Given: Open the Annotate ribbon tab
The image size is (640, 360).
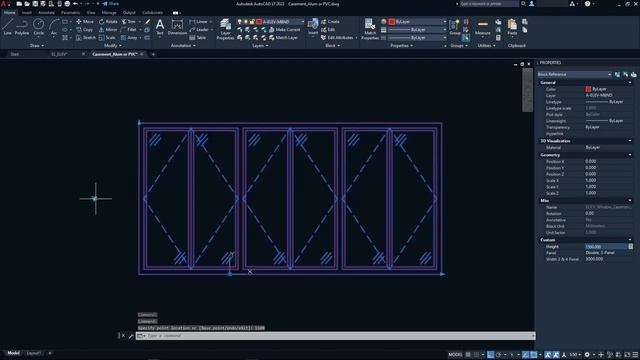Looking at the screenshot, I should point(46,13).
